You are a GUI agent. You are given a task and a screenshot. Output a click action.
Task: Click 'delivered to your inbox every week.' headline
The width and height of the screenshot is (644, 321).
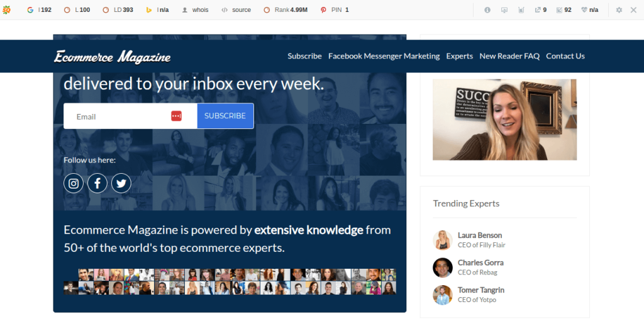tap(194, 84)
